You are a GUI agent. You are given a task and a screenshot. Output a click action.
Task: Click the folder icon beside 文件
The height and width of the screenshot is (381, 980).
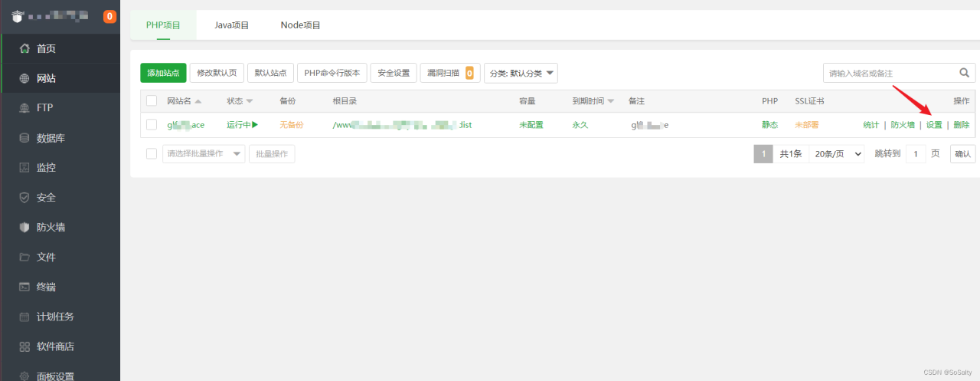pyautogui.click(x=24, y=257)
